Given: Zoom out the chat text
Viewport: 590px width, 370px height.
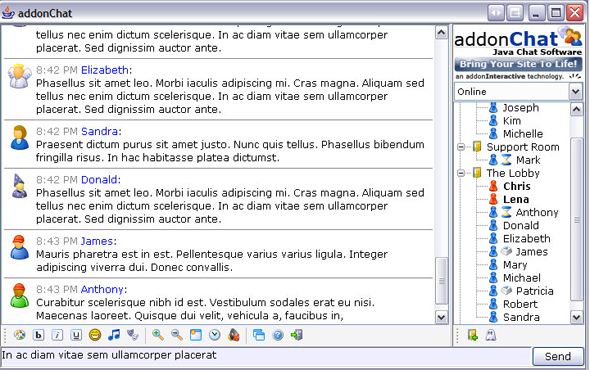Looking at the screenshot, I should [x=177, y=335].
